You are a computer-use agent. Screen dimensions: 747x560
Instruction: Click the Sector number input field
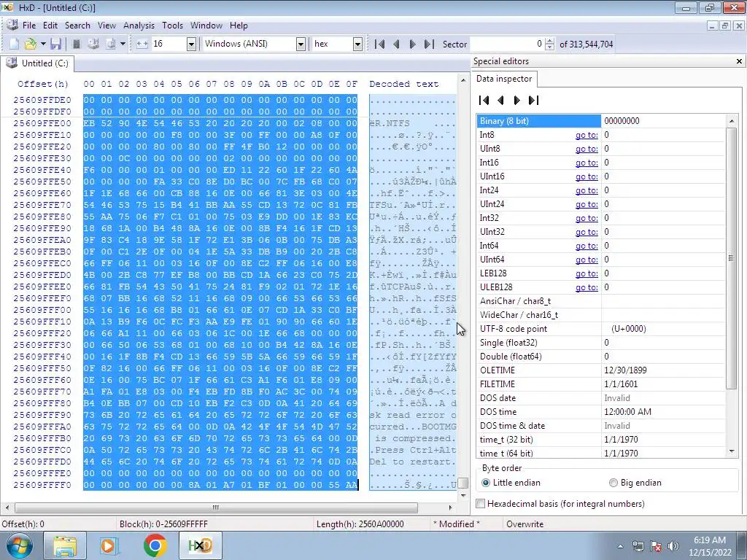507,44
